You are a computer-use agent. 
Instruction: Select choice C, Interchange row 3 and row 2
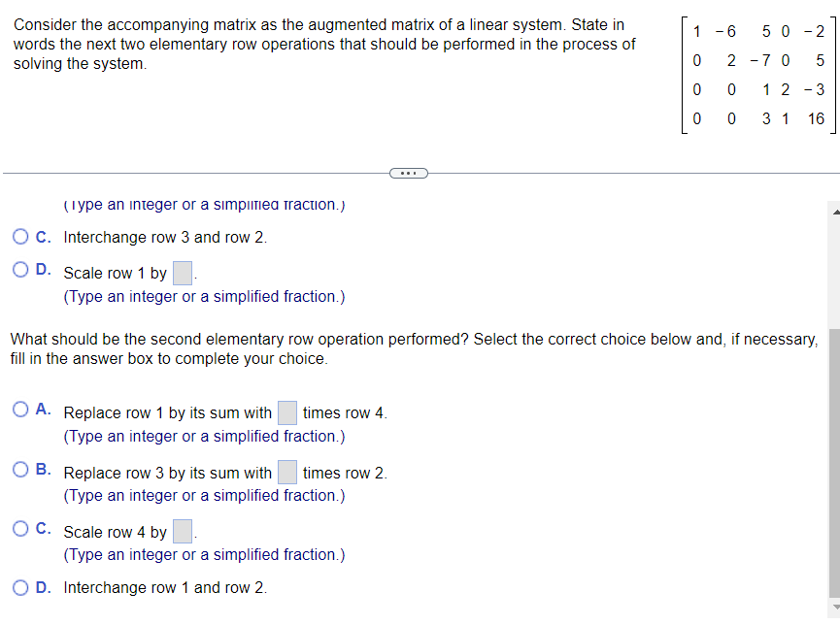click(x=19, y=237)
